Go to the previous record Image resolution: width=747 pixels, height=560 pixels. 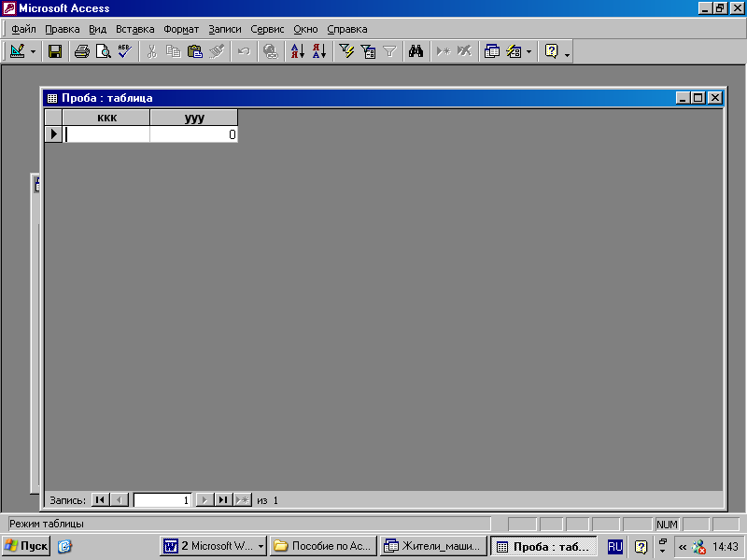coord(120,500)
